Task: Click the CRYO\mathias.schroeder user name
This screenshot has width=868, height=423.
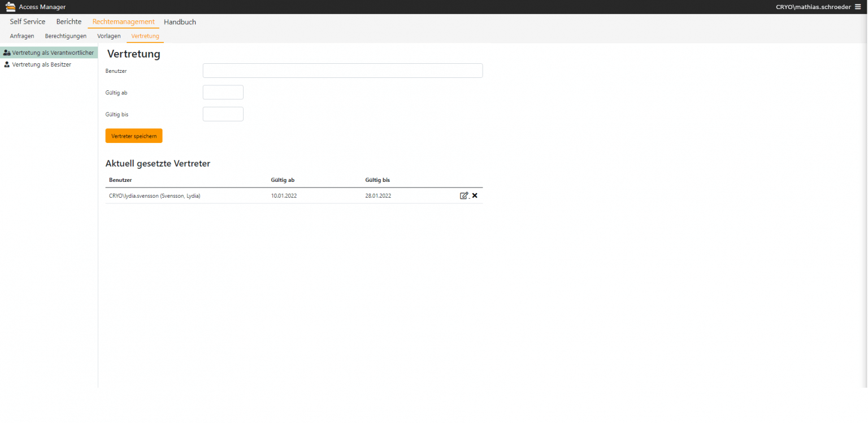Action: 813,7
